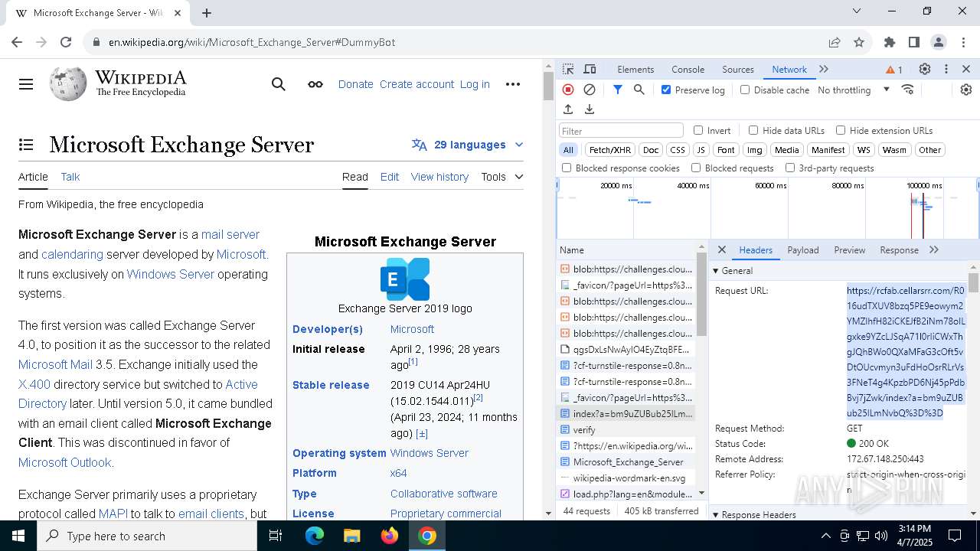
Task: Open Task View on the taskbar
Action: click(x=276, y=536)
